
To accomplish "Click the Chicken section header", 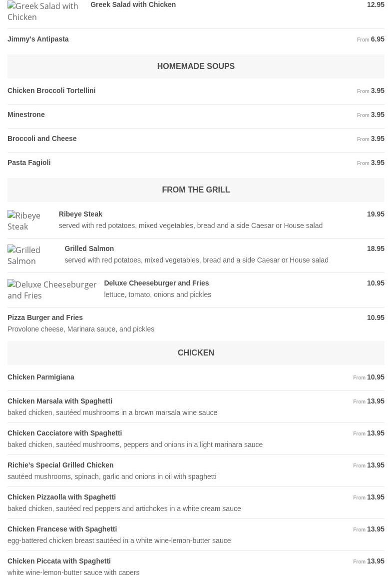I will pos(196,352).
